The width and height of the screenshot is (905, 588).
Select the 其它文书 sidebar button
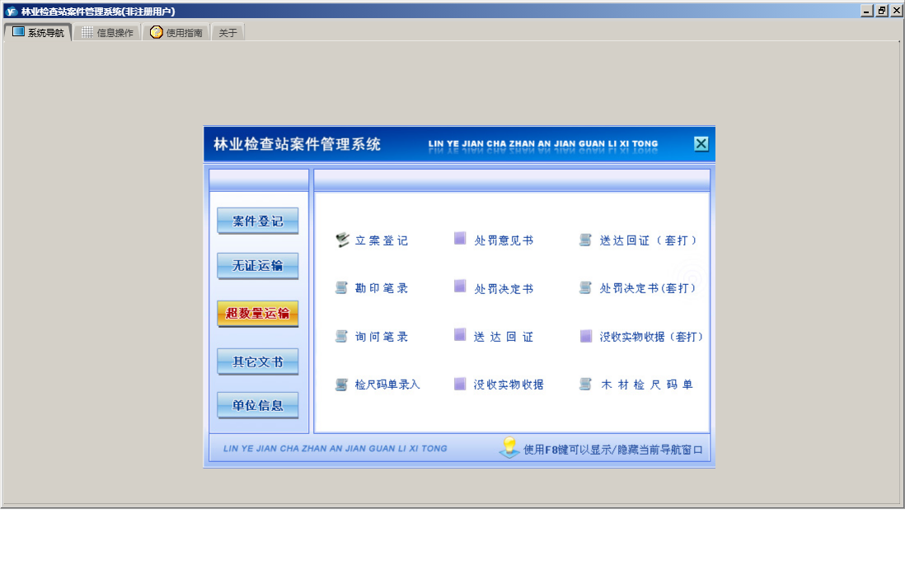(257, 362)
